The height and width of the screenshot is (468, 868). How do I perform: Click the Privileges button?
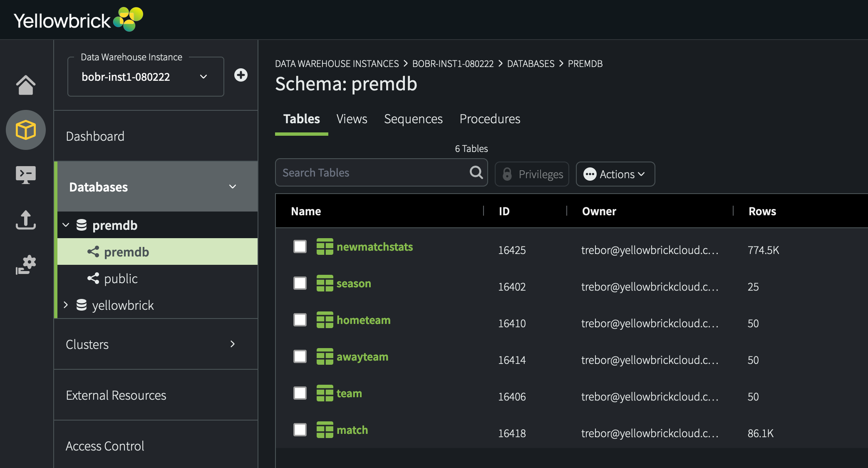[532, 174]
